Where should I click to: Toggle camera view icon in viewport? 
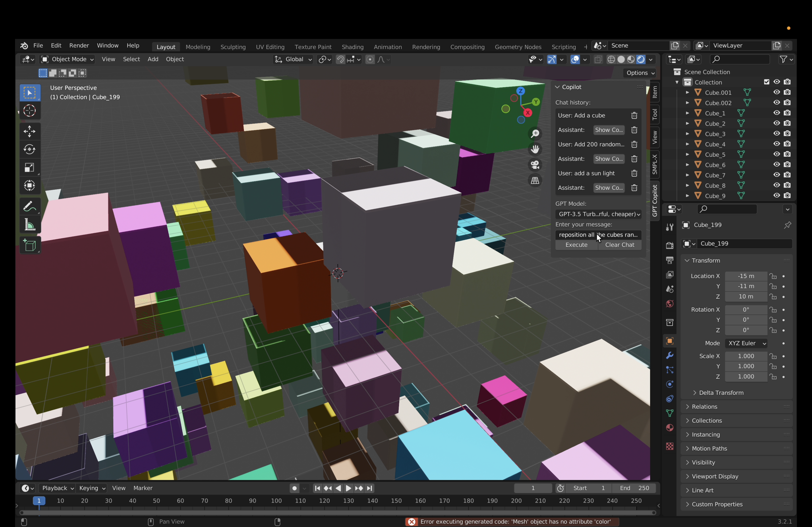(535, 165)
